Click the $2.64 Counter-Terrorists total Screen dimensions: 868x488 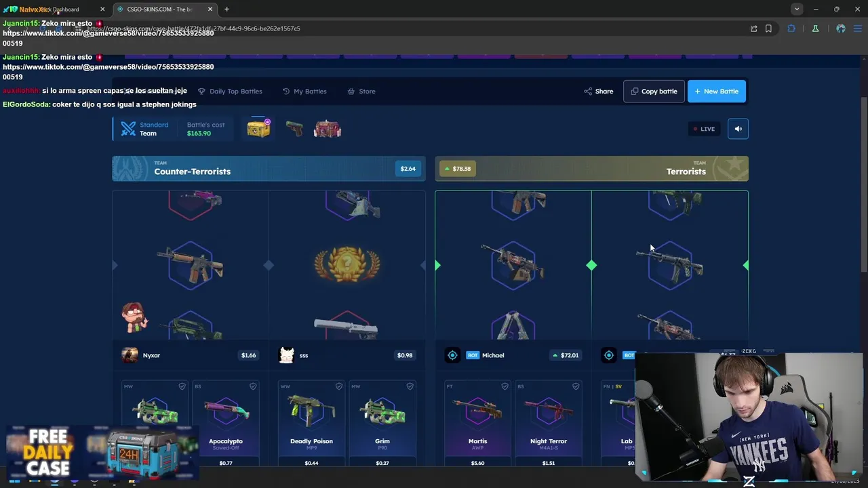(408, 169)
